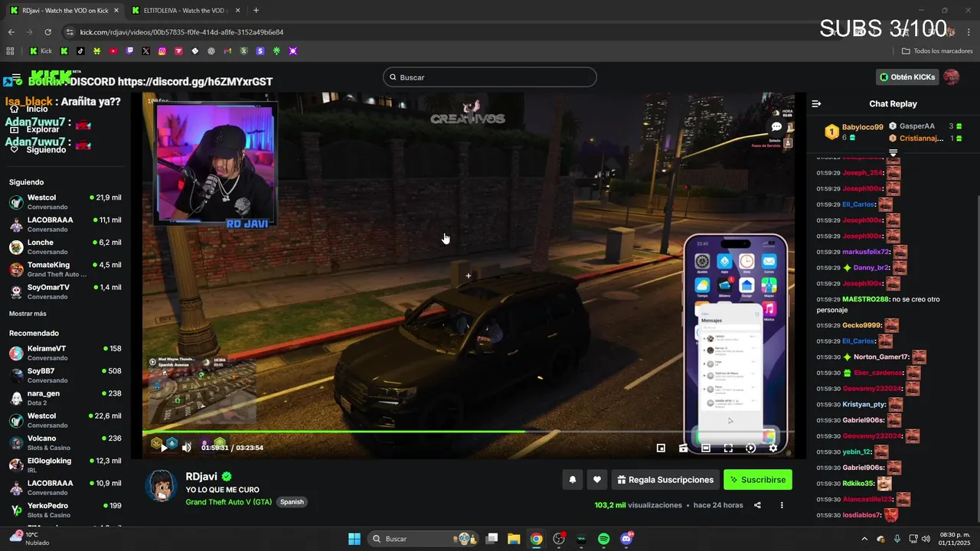Open Lonche channel in Siguiendo list
The image size is (980, 551).
65,246
